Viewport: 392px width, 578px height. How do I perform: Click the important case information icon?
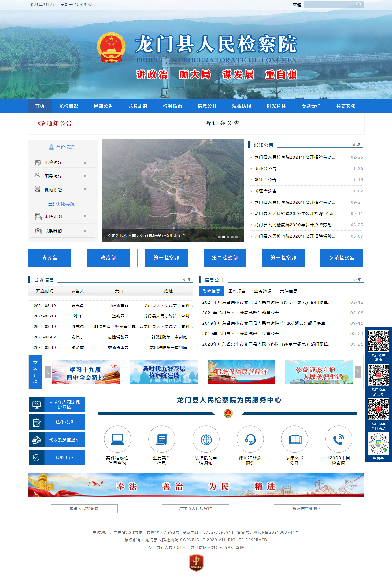pos(162,439)
